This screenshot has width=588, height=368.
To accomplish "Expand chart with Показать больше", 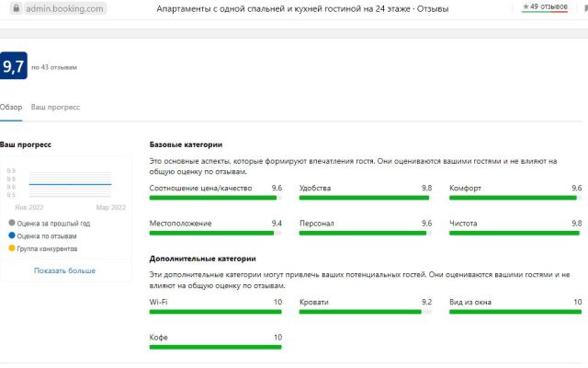I will point(64,270).
